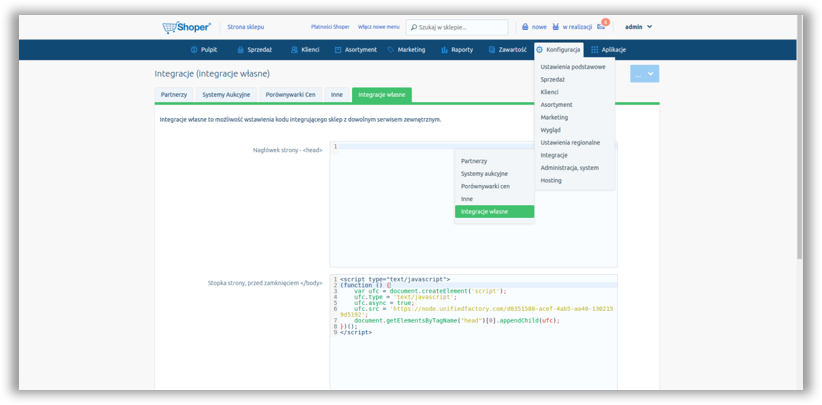Open messages envelope icon with badge
This screenshot has height=405, width=822.
pyautogui.click(x=602, y=25)
